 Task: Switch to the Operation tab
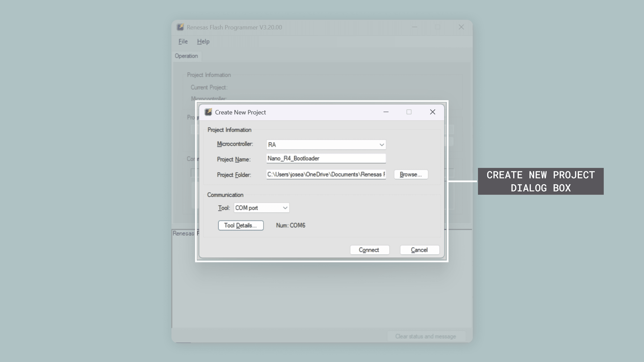[187, 56]
